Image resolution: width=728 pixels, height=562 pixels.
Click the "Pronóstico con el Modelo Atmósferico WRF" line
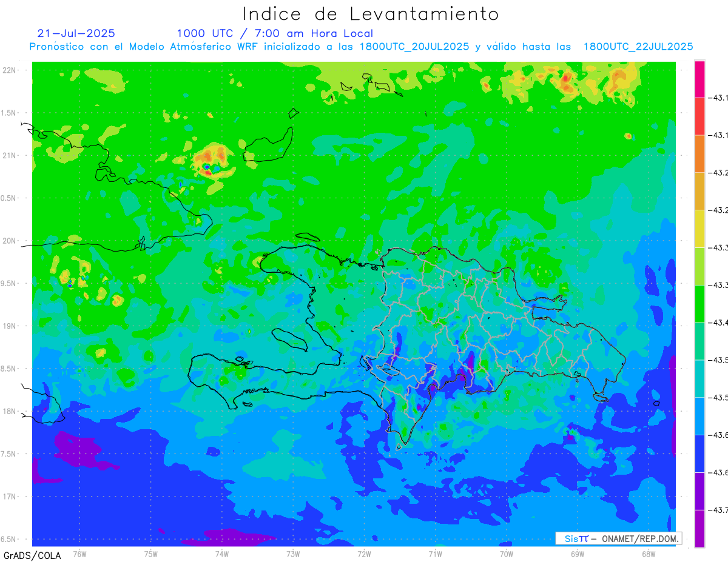point(361,47)
